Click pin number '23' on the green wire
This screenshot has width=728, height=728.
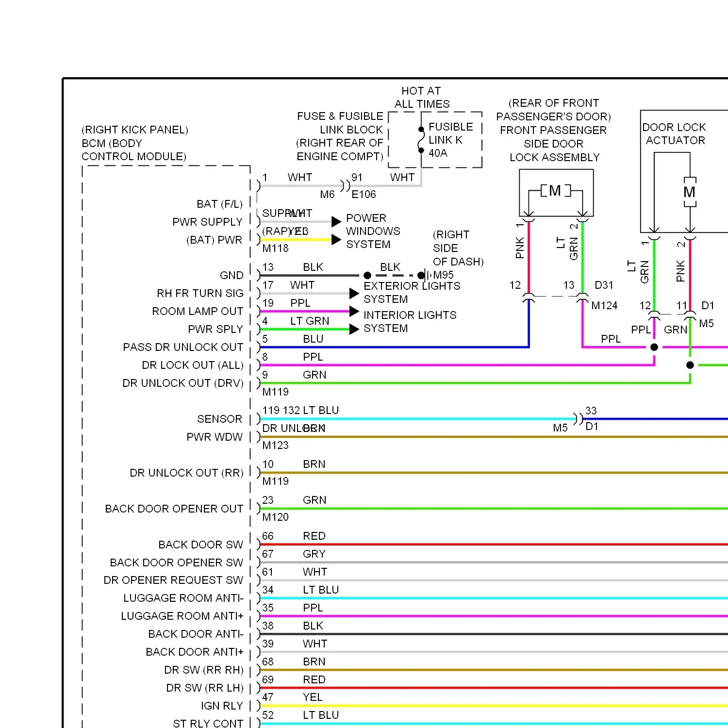[268, 500]
